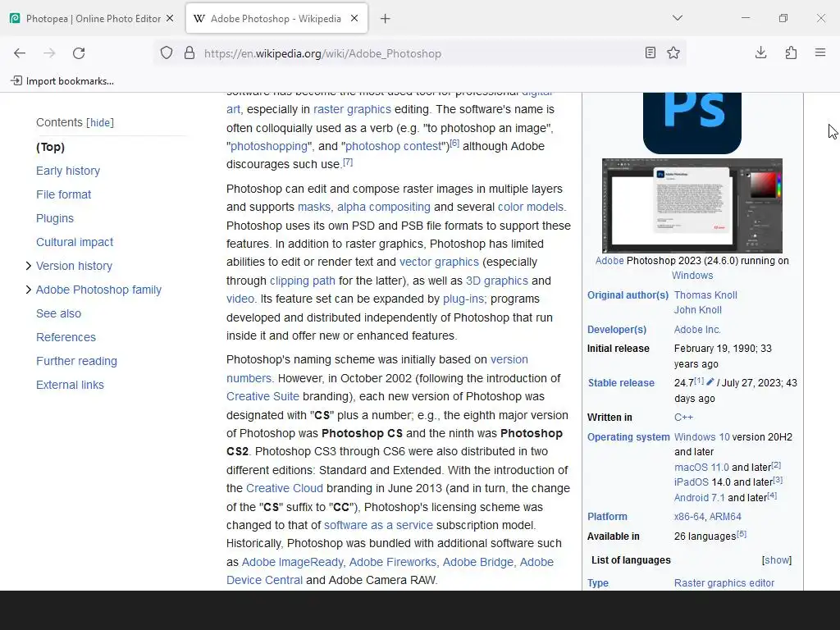The width and height of the screenshot is (840, 630).
Task: Open Adobe Inc. developer link
Action: coord(697,330)
